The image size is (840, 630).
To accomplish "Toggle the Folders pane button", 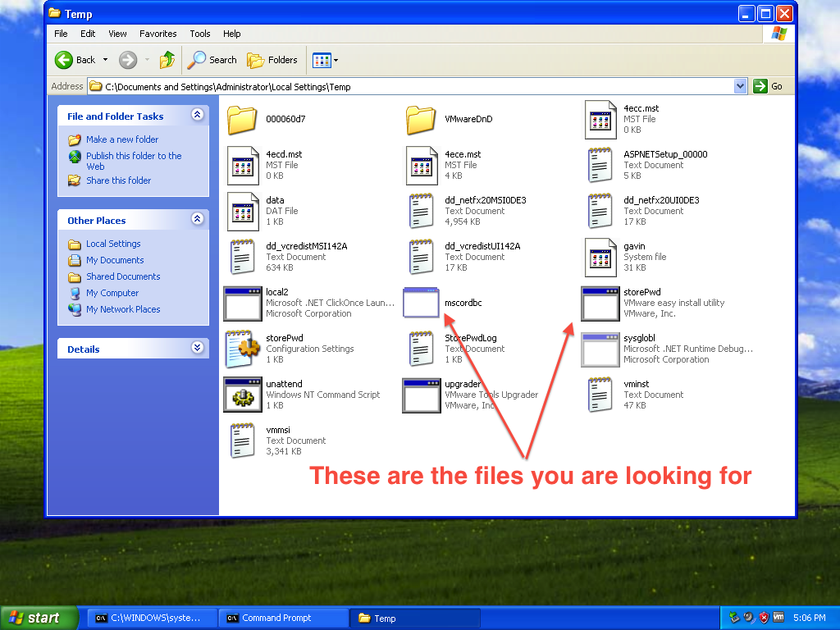I will (x=272, y=60).
